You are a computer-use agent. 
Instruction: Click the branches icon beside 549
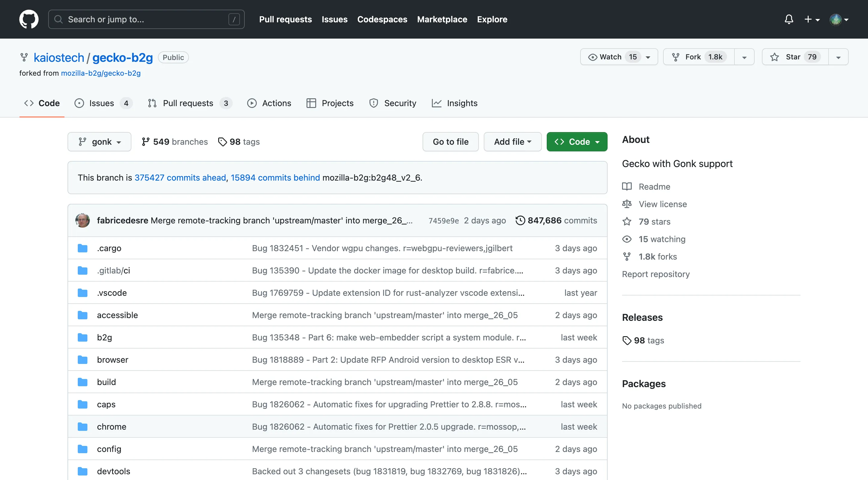pos(145,142)
